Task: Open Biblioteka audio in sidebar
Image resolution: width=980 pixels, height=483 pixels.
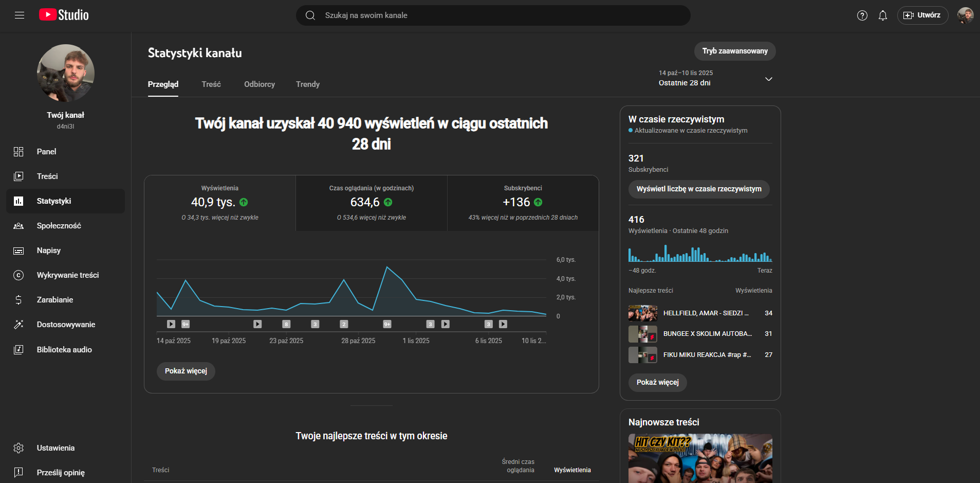Action: (64, 350)
